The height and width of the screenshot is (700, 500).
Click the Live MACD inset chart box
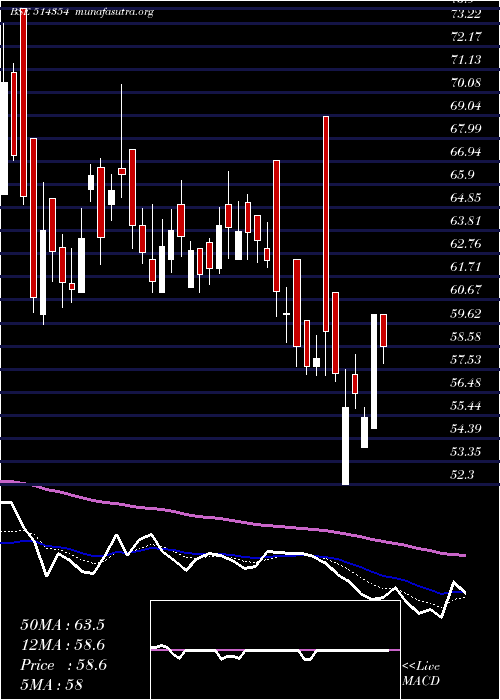pyautogui.click(x=275, y=650)
